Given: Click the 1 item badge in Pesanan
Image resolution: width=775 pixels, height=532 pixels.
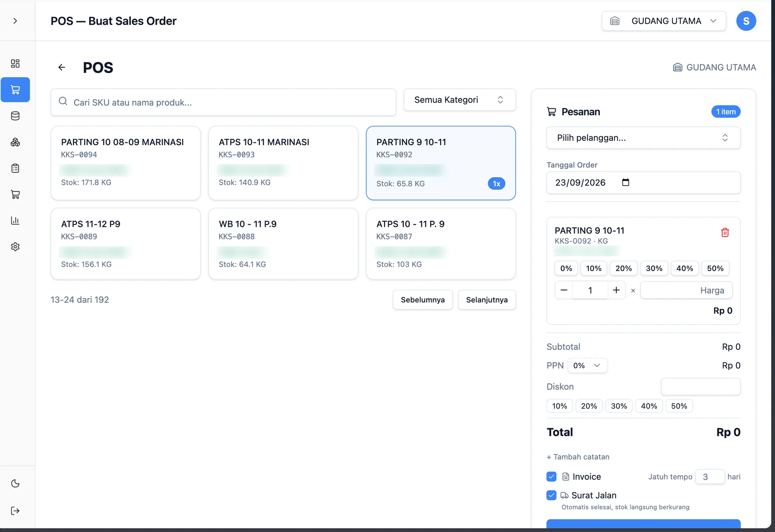Looking at the screenshot, I should [726, 112].
